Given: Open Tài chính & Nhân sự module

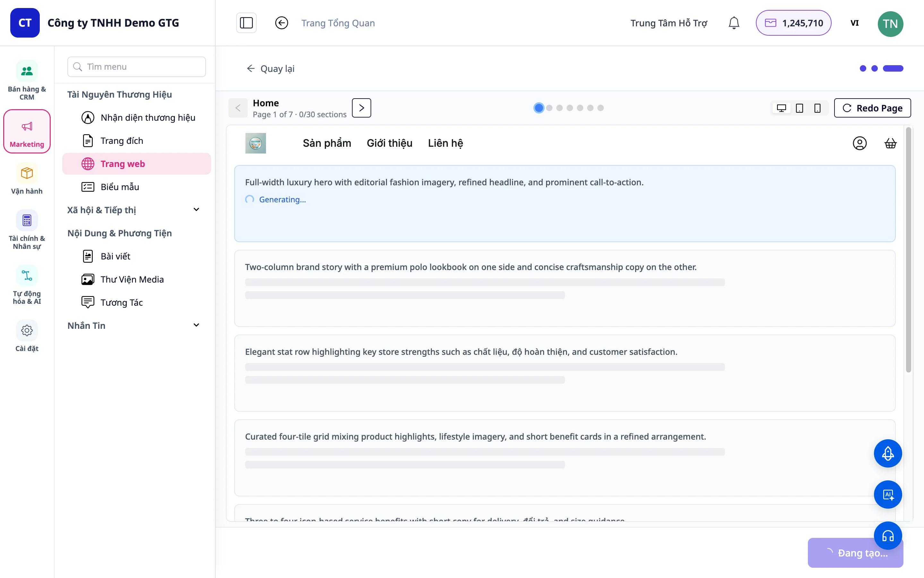Looking at the screenshot, I should point(27,230).
